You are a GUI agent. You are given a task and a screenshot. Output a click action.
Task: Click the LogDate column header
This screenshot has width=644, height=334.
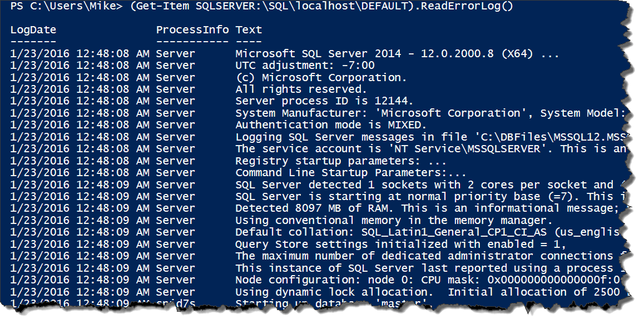[33, 30]
